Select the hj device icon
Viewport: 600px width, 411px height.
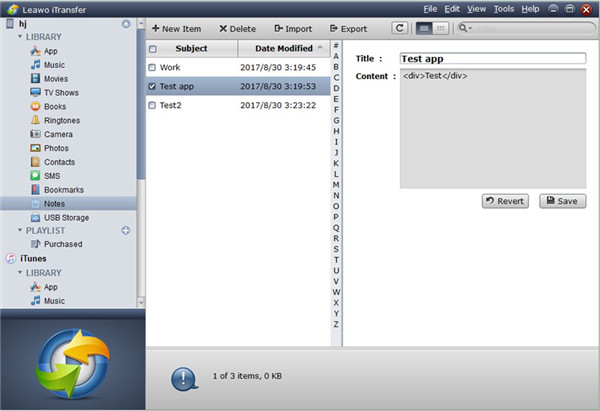[x=10, y=24]
